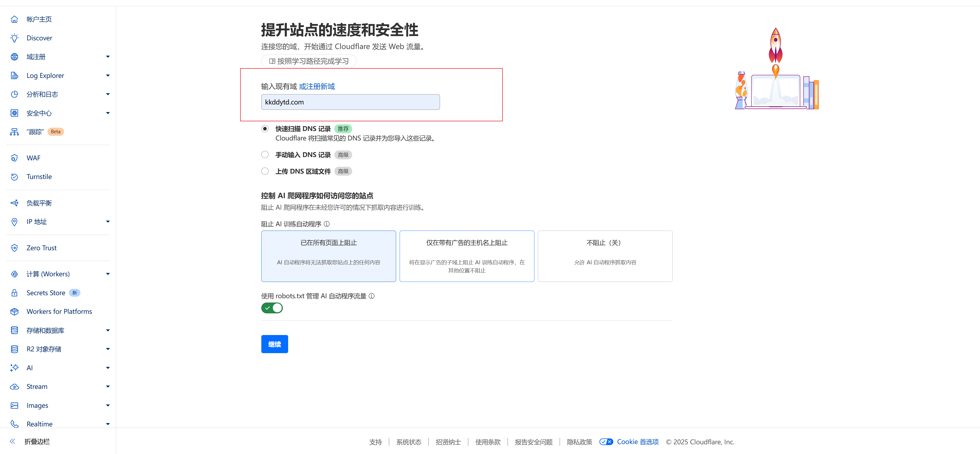Click the AI sparkles icon
This screenshot has width=980, height=454.
coord(15,368)
